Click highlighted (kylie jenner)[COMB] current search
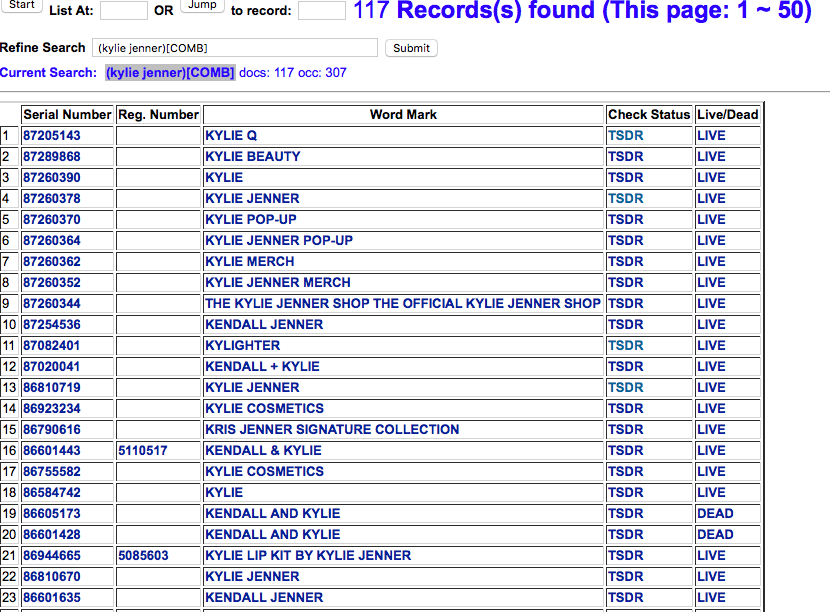 170,72
